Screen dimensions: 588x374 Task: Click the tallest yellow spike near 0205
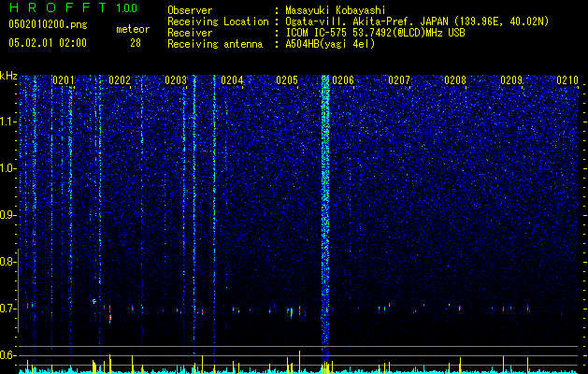click(300, 362)
